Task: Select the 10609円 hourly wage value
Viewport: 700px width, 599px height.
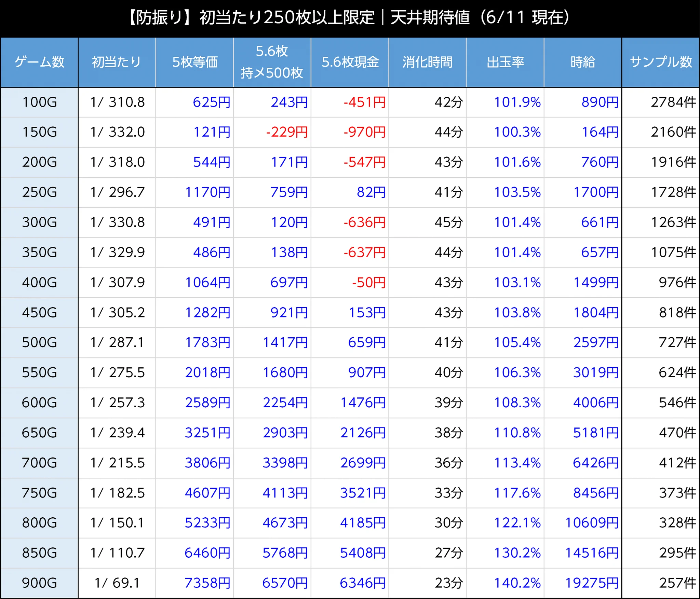Action: click(x=592, y=522)
